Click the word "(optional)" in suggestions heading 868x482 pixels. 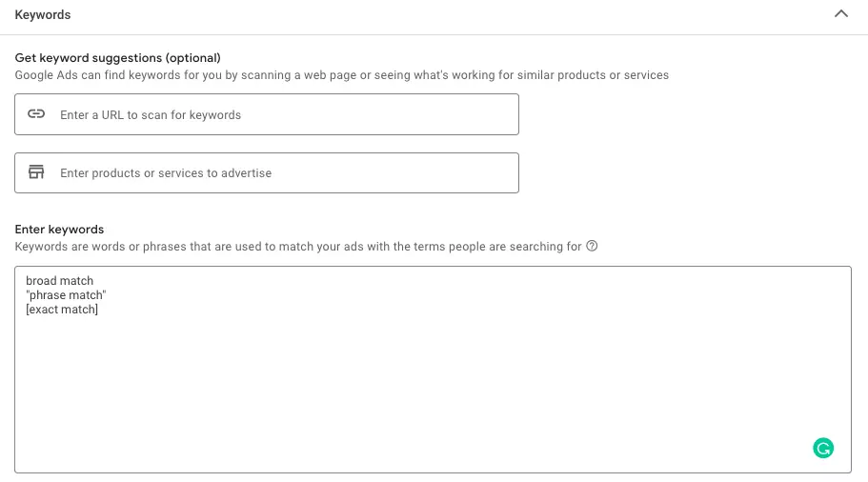tap(193, 57)
